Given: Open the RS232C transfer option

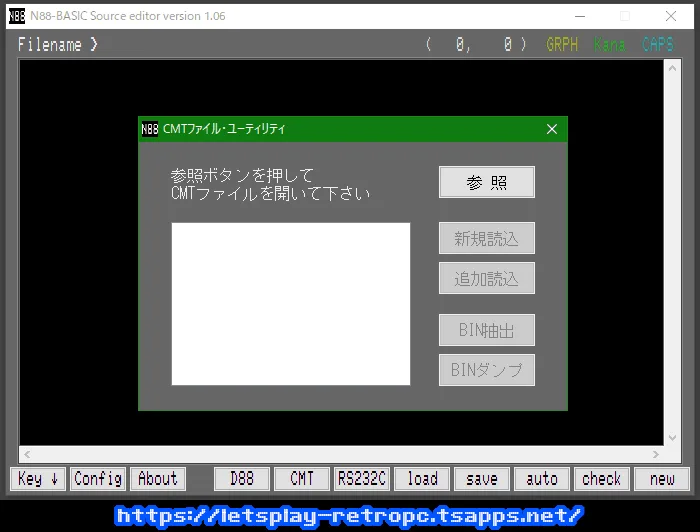Looking at the screenshot, I should [362, 479].
